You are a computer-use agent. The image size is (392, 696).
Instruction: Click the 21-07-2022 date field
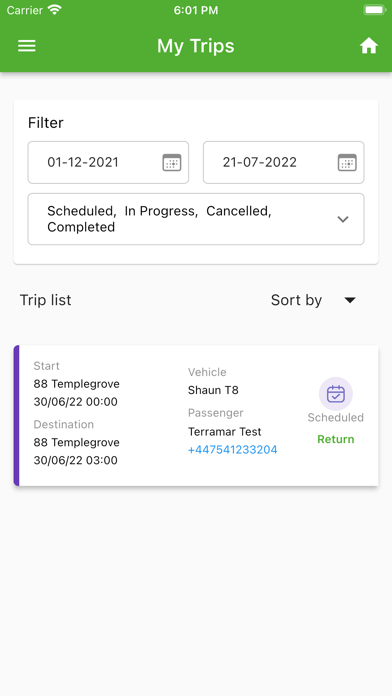coord(284,162)
